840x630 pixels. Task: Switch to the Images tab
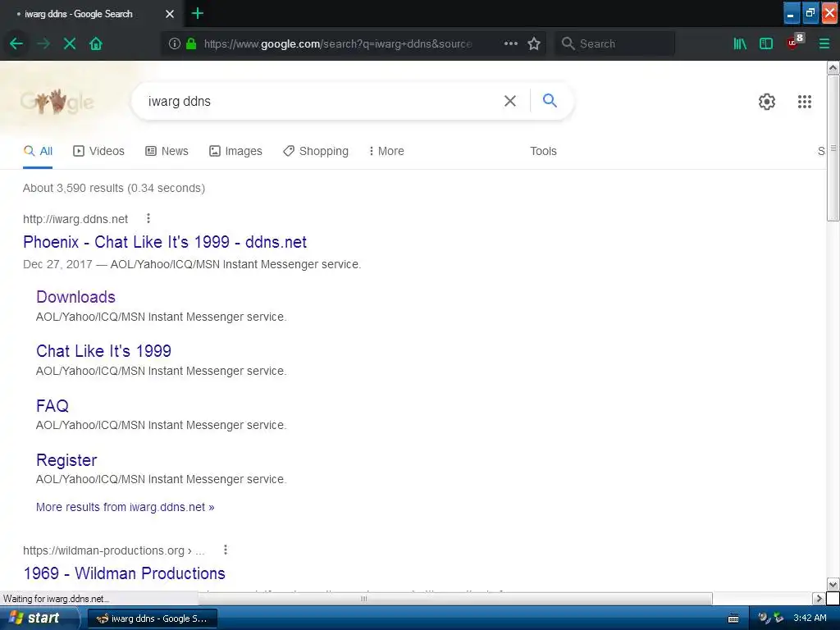click(235, 151)
